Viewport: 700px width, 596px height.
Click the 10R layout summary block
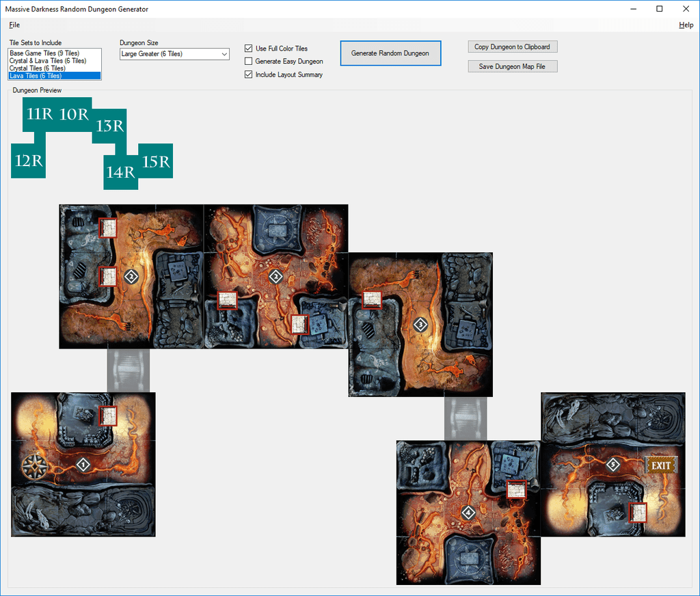75,114
